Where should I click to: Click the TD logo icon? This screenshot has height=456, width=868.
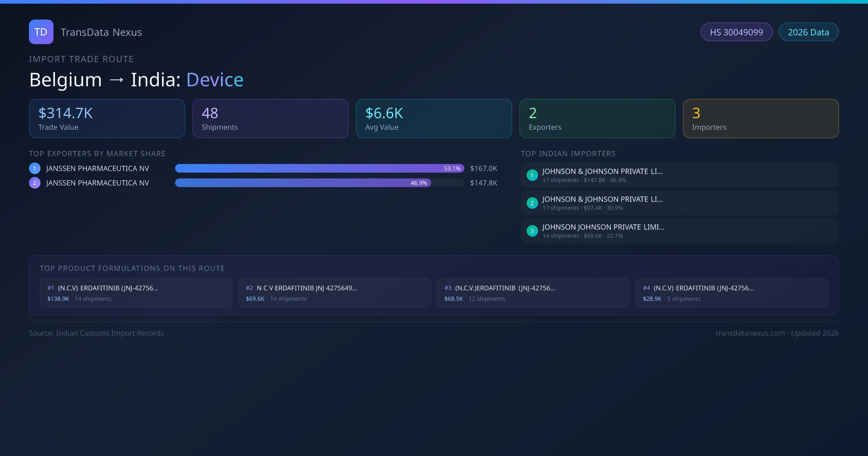(x=41, y=32)
